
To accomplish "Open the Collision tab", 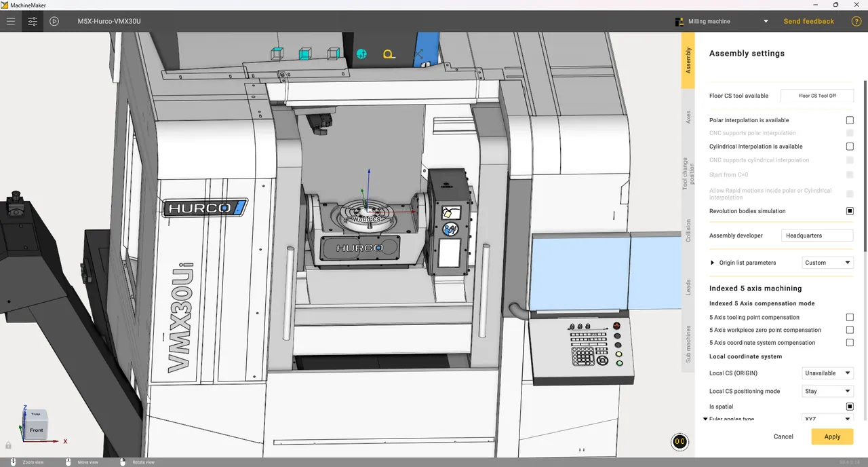I will 688,231.
